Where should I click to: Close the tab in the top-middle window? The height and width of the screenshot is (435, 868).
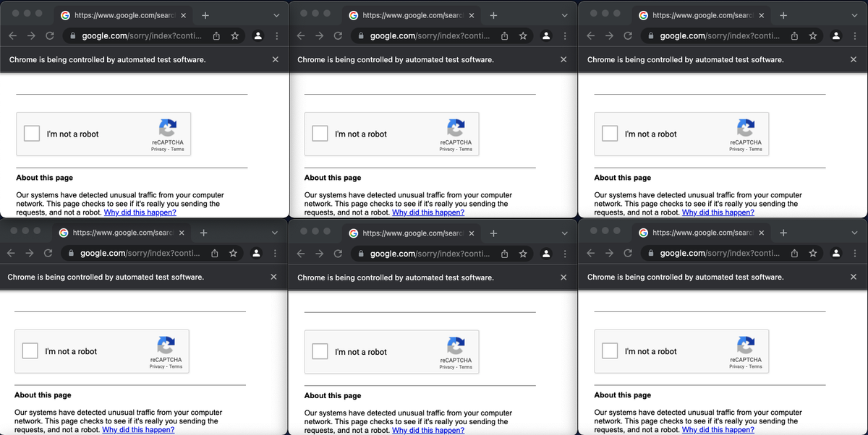coord(472,15)
